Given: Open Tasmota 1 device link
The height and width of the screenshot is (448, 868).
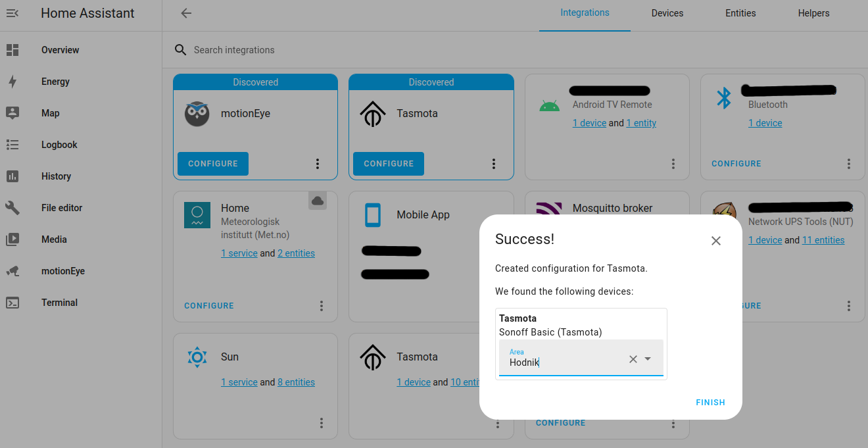Looking at the screenshot, I should [414, 382].
